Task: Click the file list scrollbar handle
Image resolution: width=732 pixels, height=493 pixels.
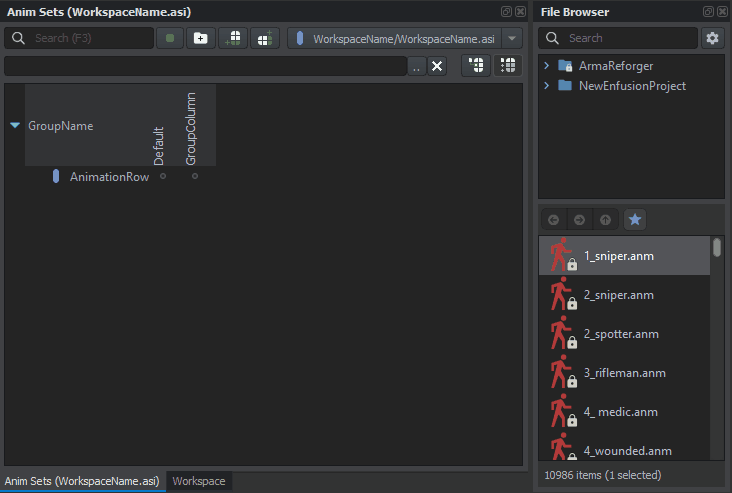Action: click(717, 247)
